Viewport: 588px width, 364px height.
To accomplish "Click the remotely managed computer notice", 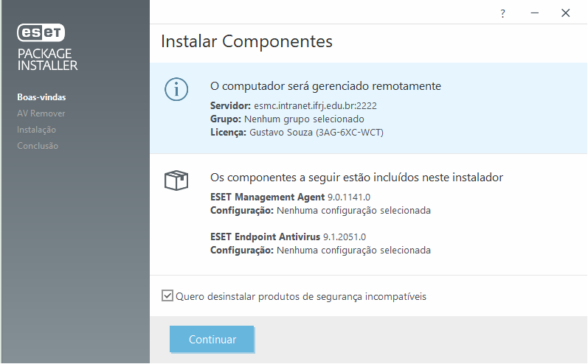I will tap(325, 86).
